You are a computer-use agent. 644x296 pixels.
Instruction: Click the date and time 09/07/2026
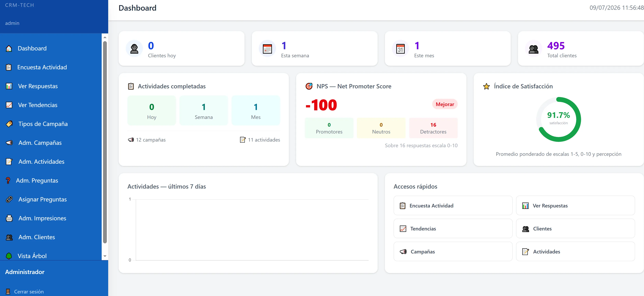coord(617,8)
